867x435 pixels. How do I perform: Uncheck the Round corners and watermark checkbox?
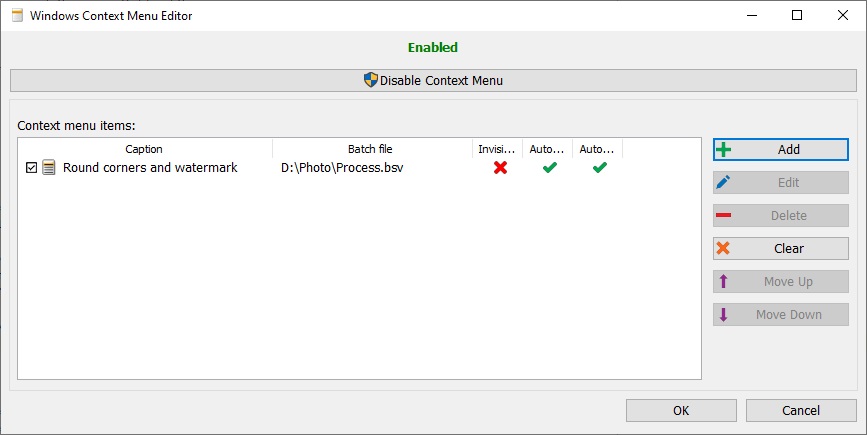tap(31, 168)
